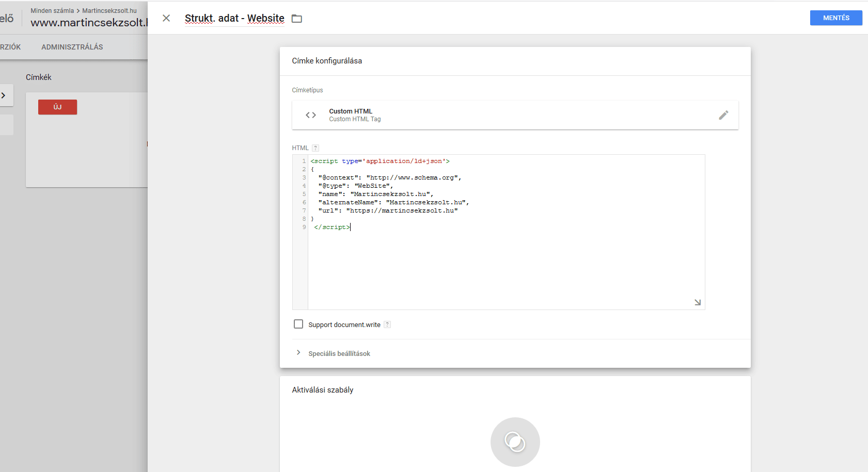Image resolution: width=868 pixels, height=472 pixels.
Task: Open the partially visible VERZIÓK tab
Action: click(10, 47)
